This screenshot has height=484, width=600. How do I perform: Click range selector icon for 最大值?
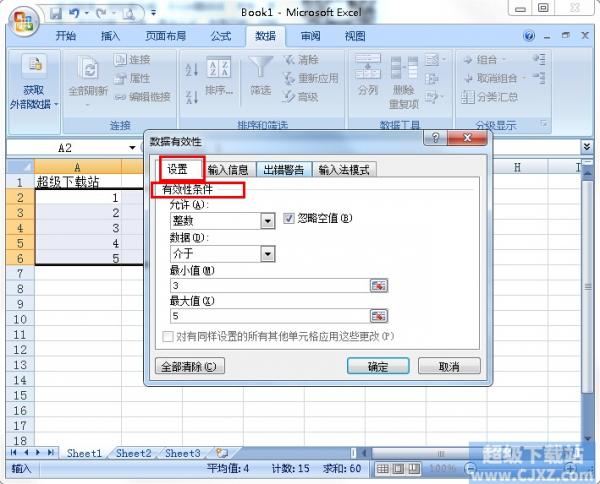pos(379,316)
